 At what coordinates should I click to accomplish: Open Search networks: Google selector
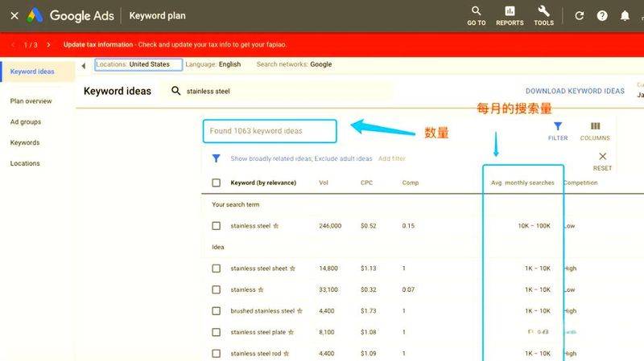click(294, 64)
